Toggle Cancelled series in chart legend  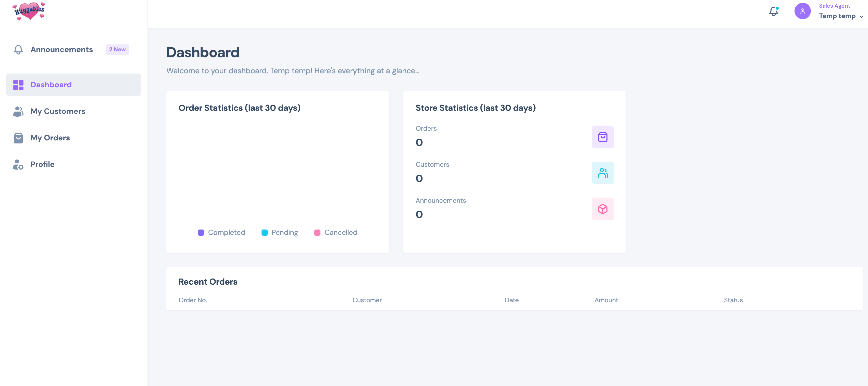(340, 233)
